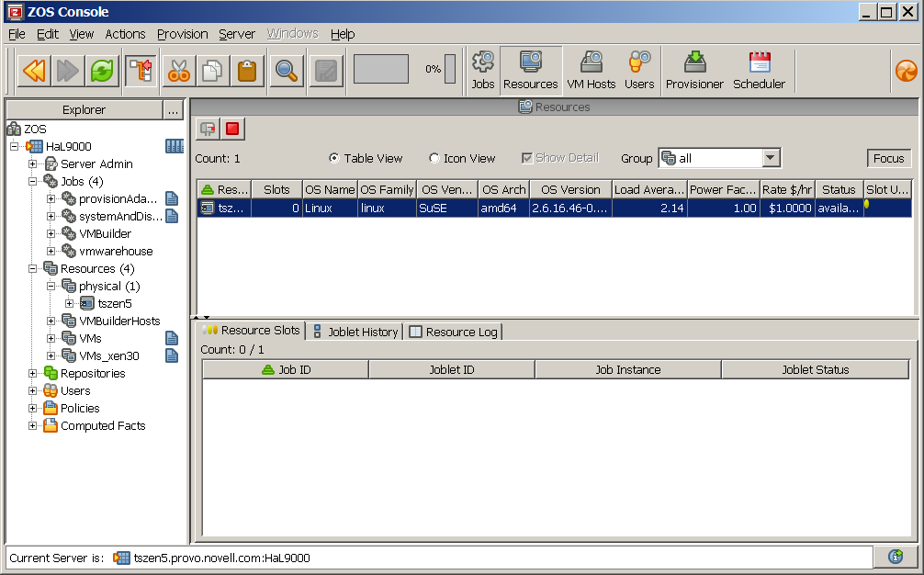Click the grid status icon next to HaL9000
The height and width of the screenshot is (575, 924).
click(x=175, y=146)
